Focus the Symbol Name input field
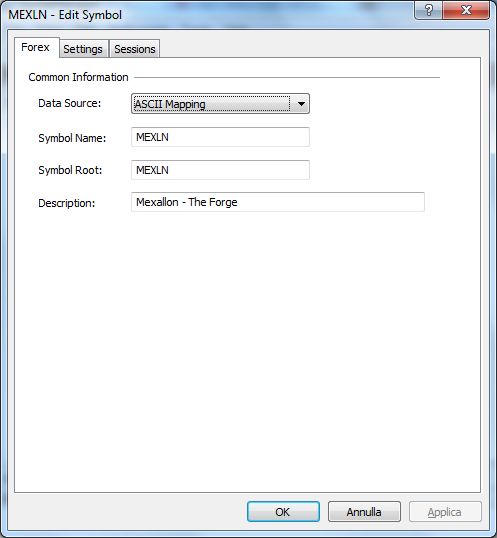This screenshot has width=497, height=538. coord(220,137)
